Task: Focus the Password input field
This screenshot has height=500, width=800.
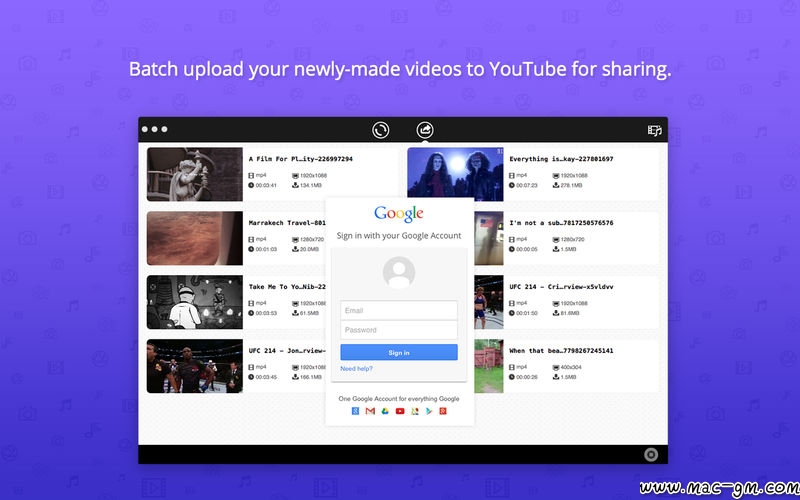Action: (x=399, y=330)
